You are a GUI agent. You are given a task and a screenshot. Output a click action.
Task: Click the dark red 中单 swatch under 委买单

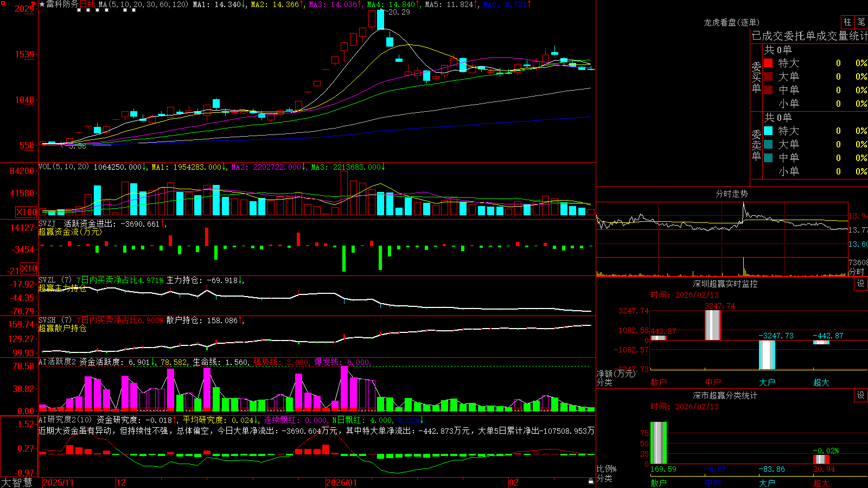tap(768, 90)
